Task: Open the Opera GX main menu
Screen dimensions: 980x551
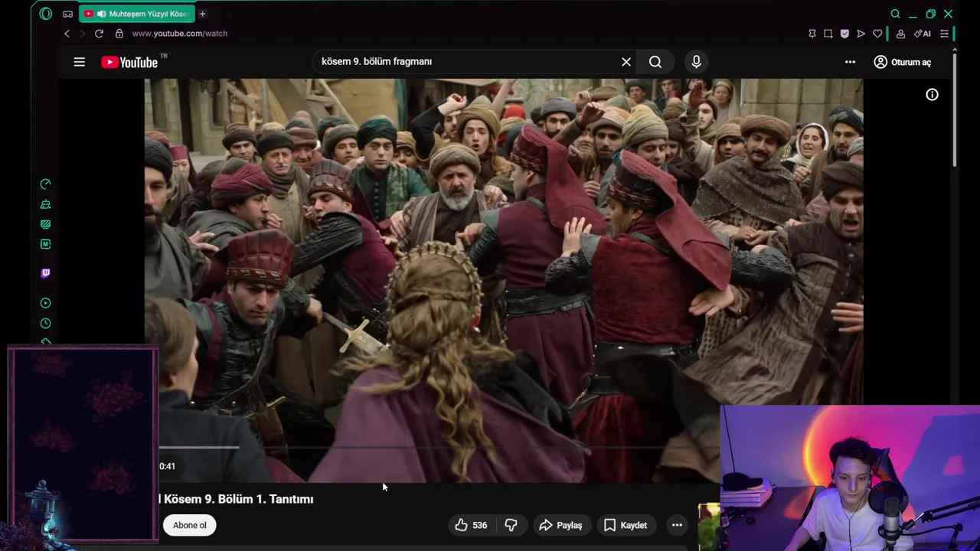Action: [45, 14]
